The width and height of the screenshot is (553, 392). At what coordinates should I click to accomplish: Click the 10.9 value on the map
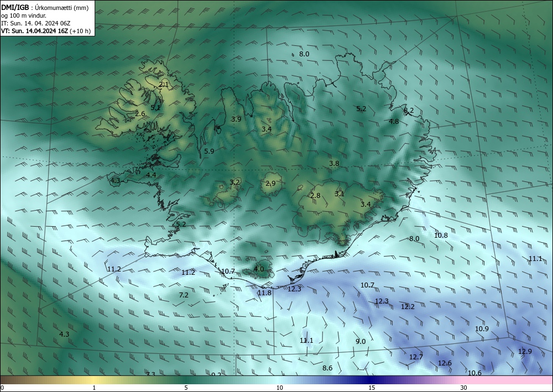tap(482, 328)
